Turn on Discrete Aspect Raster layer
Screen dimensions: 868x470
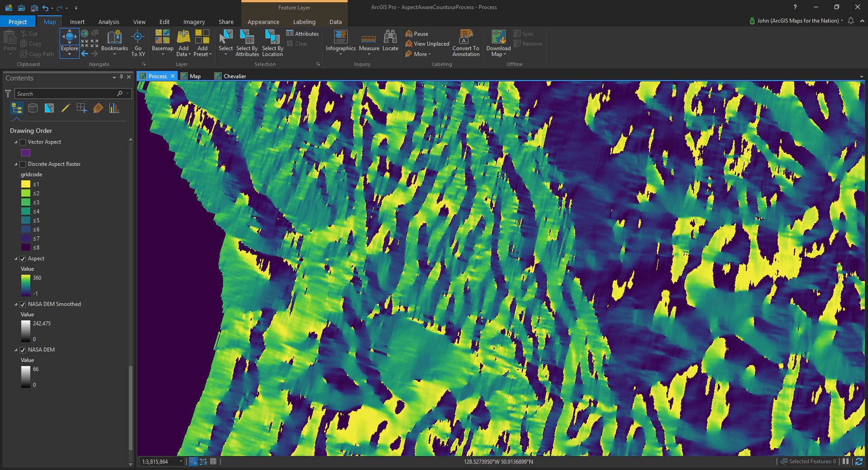[23, 164]
